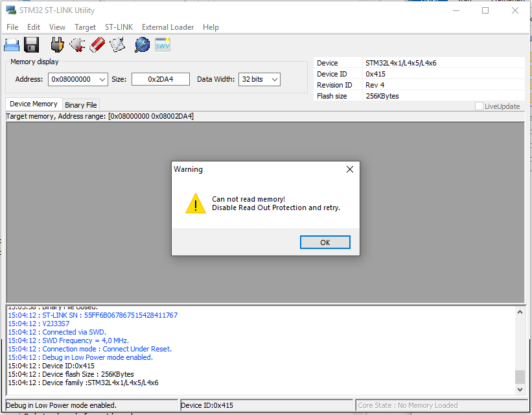Enable the LiveUpdate checkbox
This screenshot has width=532, height=415.
(x=479, y=106)
